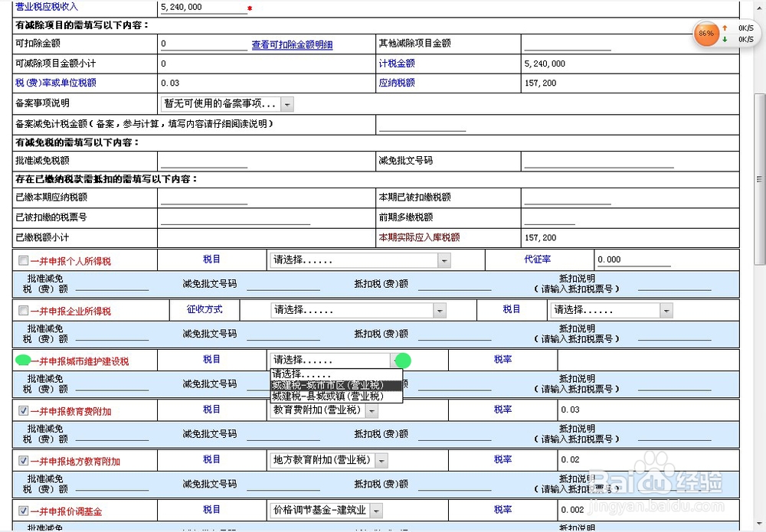766x532 pixels.
Task: Check the 一并申报个人所得税 checkbox
Action: tap(23, 260)
